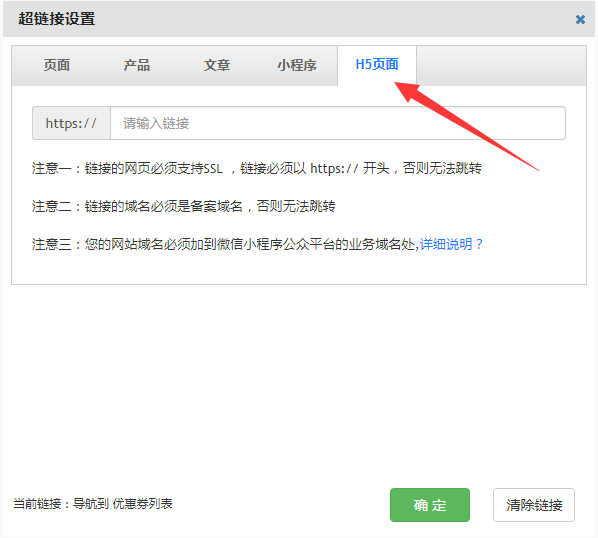Click the 超链接设置 title text
Image resolution: width=598 pixels, height=538 pixels.
click(x=56, y=19)
